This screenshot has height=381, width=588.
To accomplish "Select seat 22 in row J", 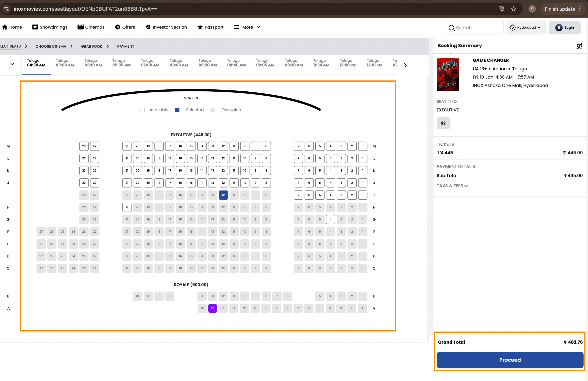I will point(95,183).
